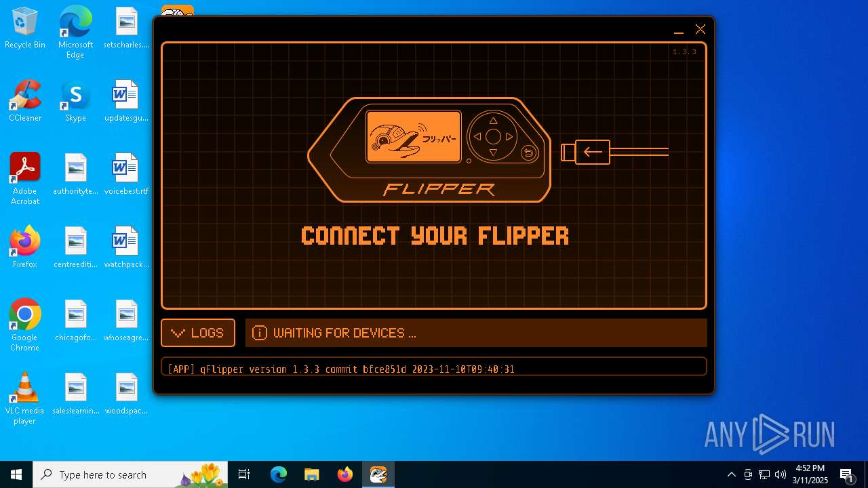Select the woodspac image file

(x=126, y=394)
